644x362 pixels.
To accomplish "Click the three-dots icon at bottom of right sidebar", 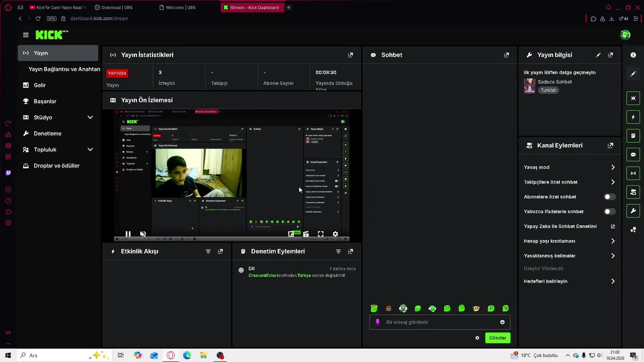I will (633, 230).
